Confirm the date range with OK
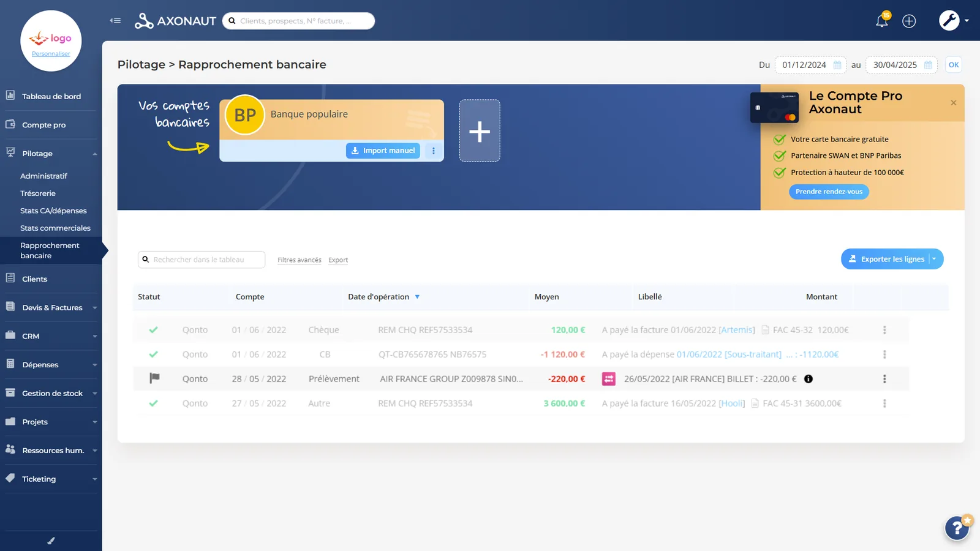This screenshot has width=980, height=551. [954, 65]
